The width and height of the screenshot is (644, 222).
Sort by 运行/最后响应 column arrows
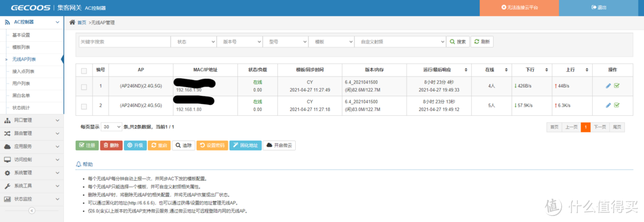pyautogui.click(x=466, y=70)
